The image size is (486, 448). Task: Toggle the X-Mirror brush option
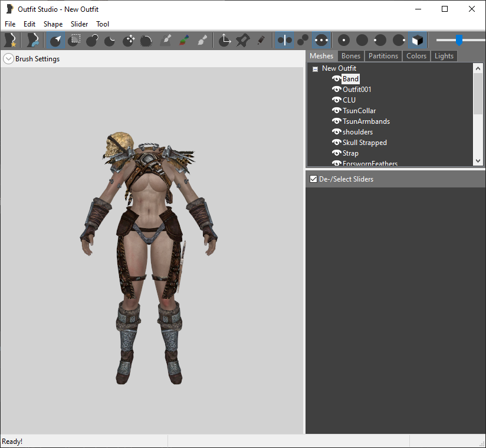(284, 40)
